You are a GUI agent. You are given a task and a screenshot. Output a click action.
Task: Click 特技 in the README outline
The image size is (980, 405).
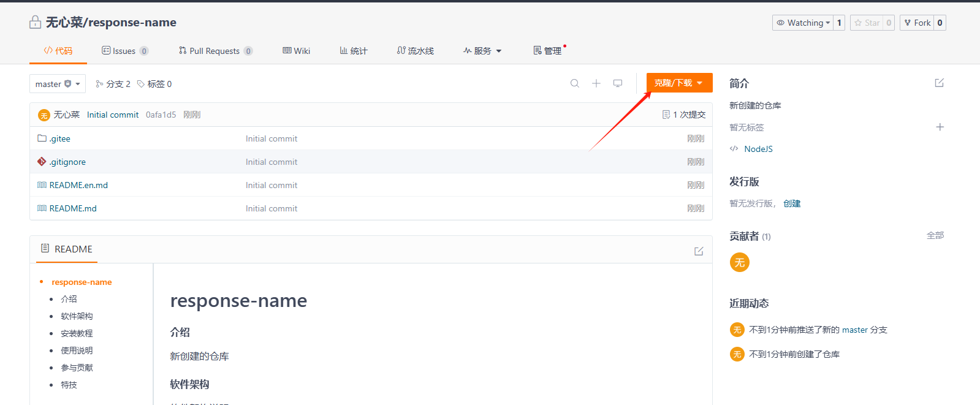69,385
